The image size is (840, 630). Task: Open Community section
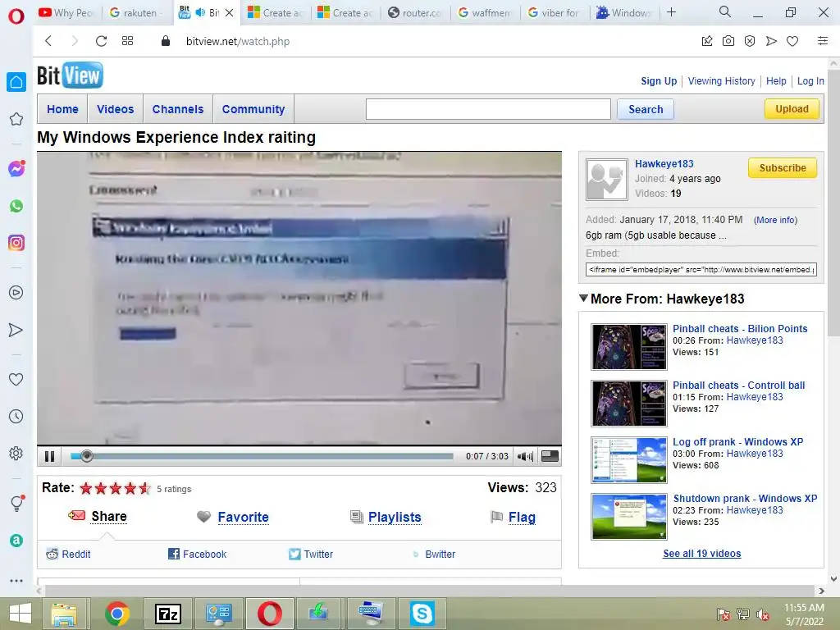click(253, 109)
